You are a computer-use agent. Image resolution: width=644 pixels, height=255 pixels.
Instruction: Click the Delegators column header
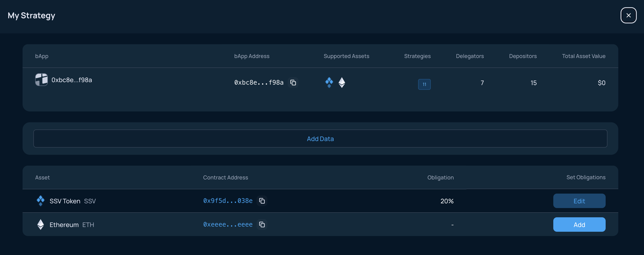click(470, 56)
